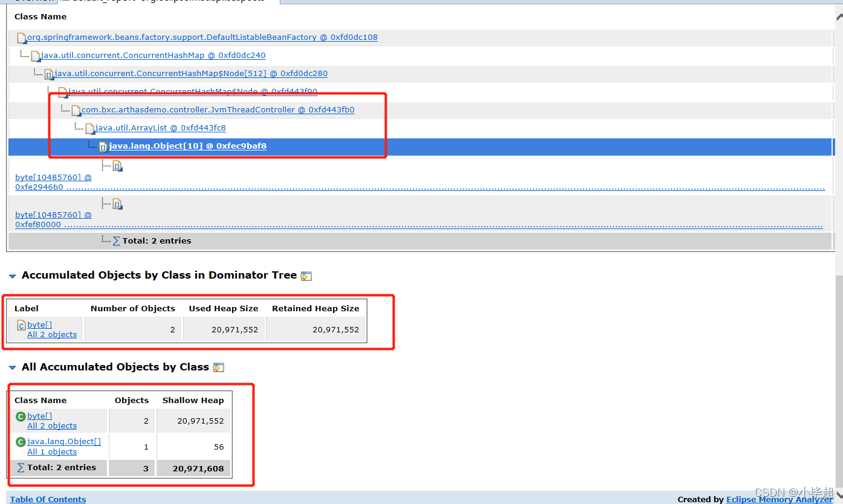Viewport: 843px width, 504px height.
Task: Open JvmThreadController @ 0xfd443fb0 link
Action: tap(218, 110)
